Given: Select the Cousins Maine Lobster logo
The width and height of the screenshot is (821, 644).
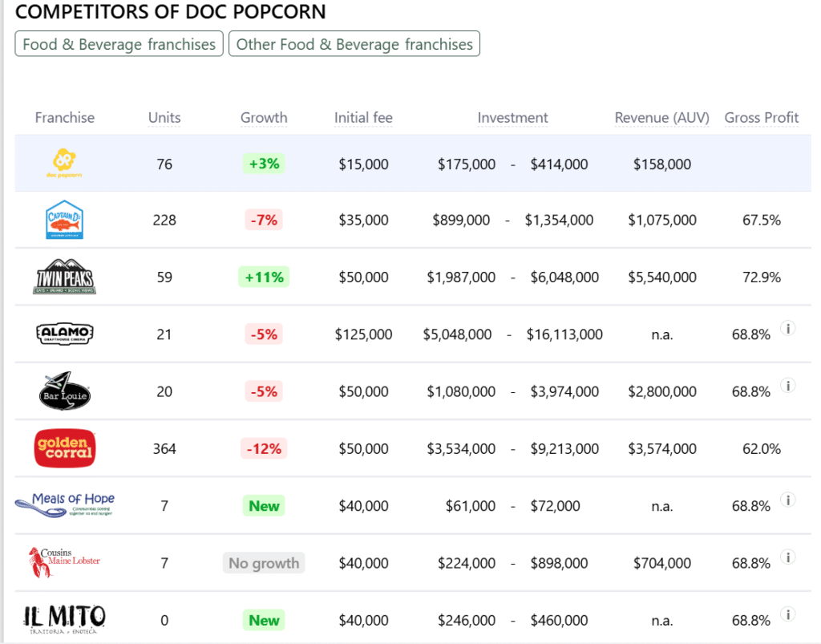Looking at the screenshot, I should coord(63,562).
